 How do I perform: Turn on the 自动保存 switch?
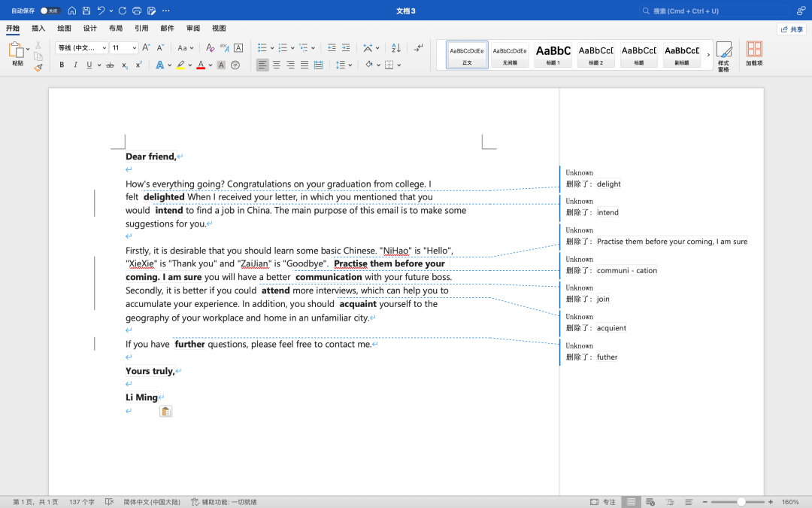[x=50, y=11]
